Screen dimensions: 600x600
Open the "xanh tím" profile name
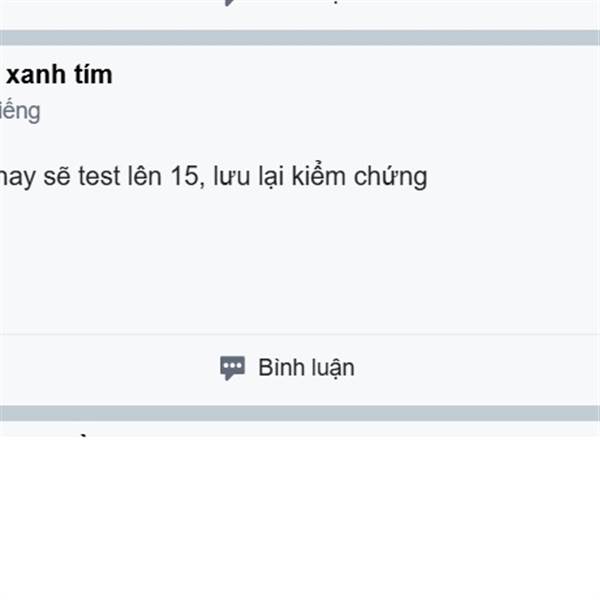click(59, 74)
